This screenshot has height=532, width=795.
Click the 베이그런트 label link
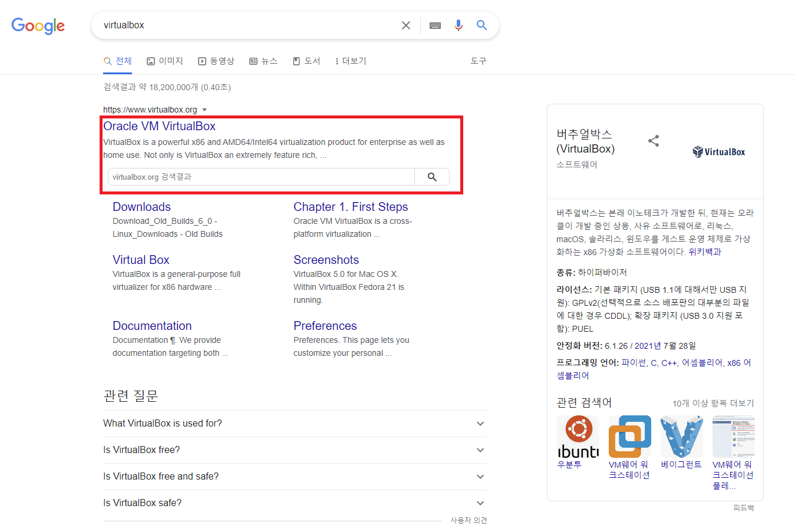pyautogui.click(x=681, y=464)
